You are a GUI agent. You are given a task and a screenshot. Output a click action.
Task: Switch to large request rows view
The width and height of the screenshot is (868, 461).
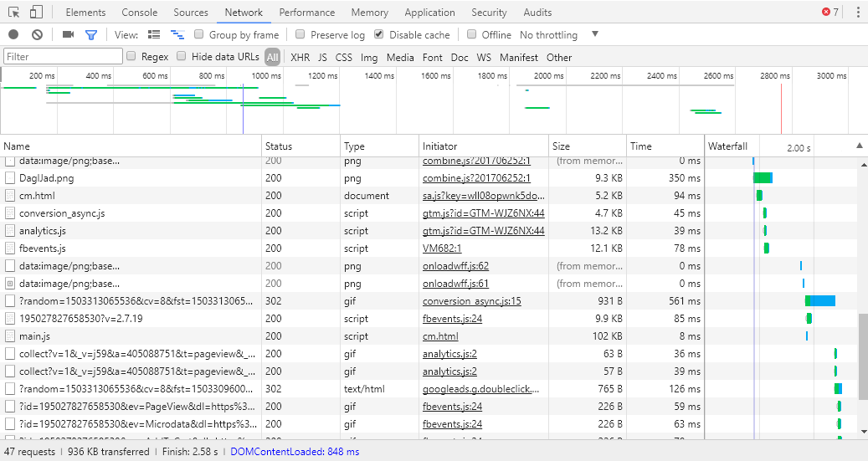[x=154, y=34]
